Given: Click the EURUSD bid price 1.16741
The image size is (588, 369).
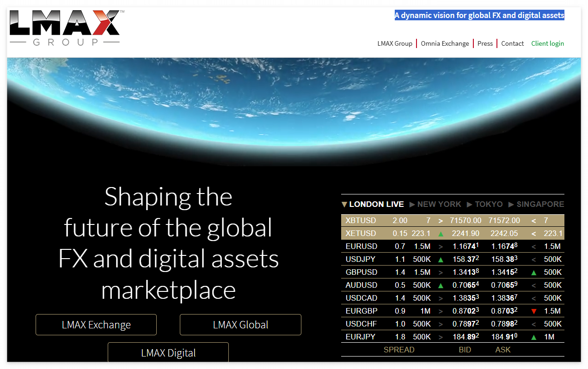Looking at the screenshot, I should tap(465, 246).
